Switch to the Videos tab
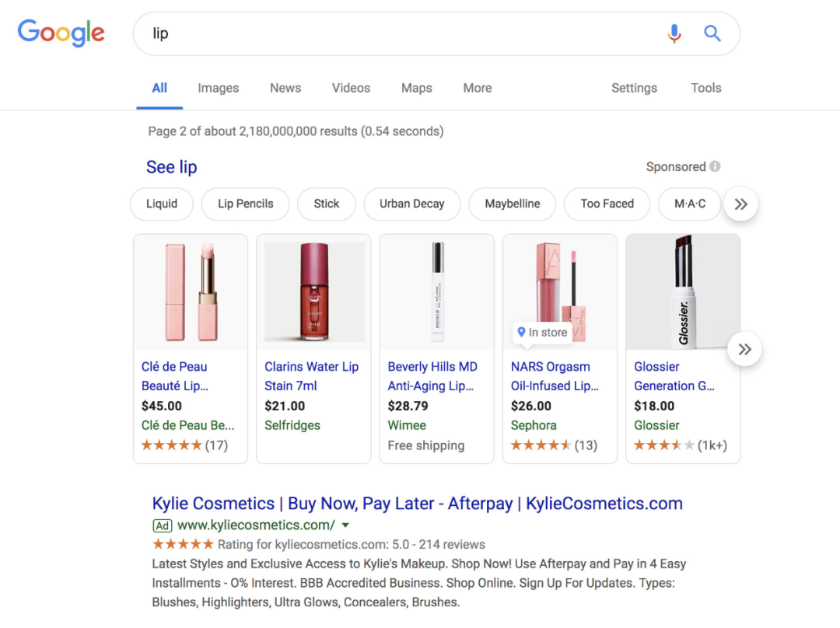This screenshot has height=628, width=840. (x=351, y=88)
